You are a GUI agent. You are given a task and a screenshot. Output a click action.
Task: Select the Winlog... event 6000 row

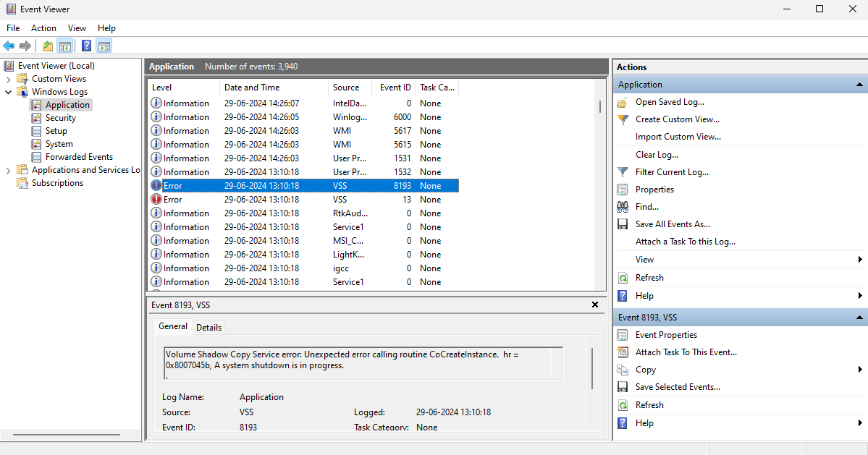304,117
